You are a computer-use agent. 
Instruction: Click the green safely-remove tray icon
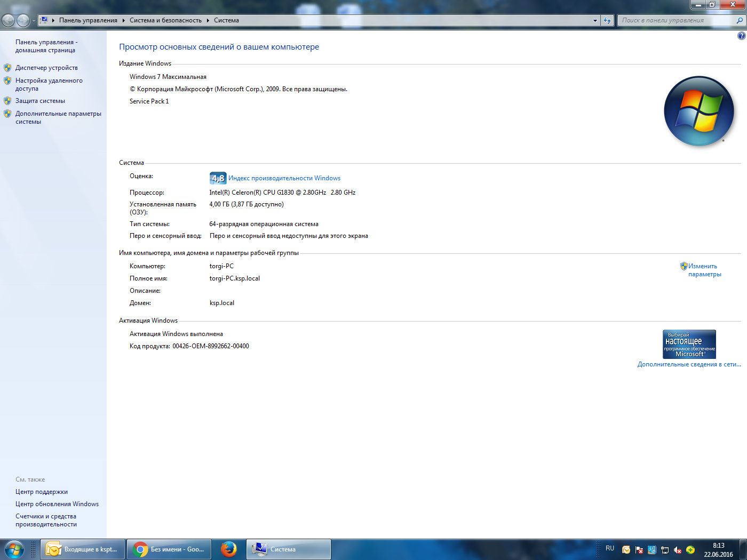coord(690,550)
